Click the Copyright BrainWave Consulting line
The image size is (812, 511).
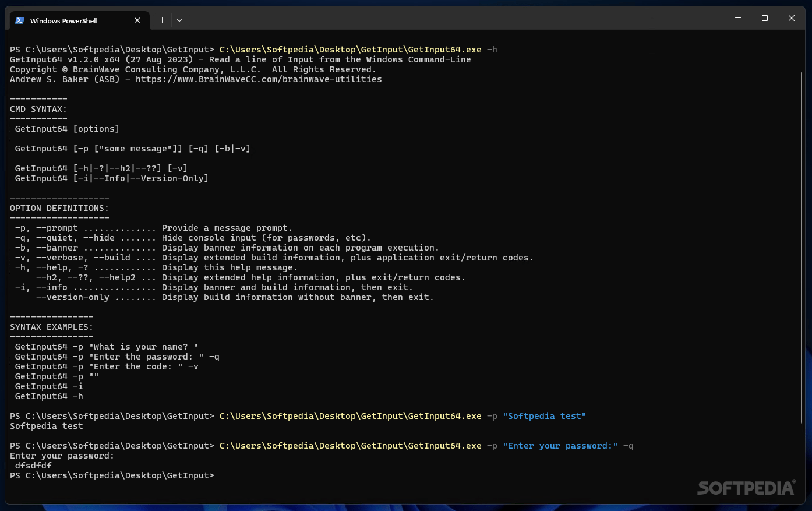193,69
